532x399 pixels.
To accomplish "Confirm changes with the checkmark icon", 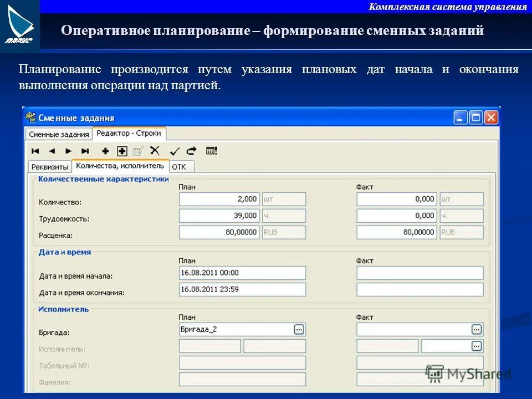I will (x=174, y=150).
